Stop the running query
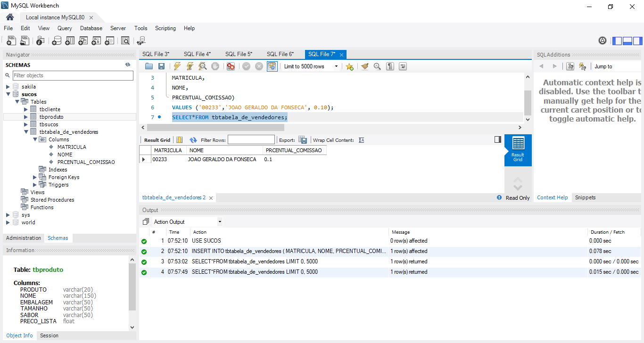 215,66
